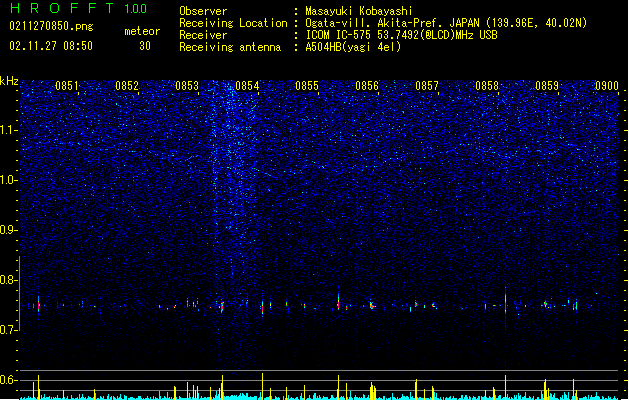The image size is (629, 400).
Task: Click the 0853 time marker
Action: (187, 86)
